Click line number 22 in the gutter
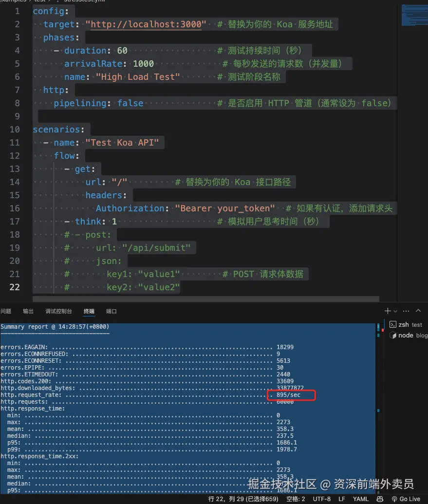This screenshot has height=504, width=428. click(15, 287)
